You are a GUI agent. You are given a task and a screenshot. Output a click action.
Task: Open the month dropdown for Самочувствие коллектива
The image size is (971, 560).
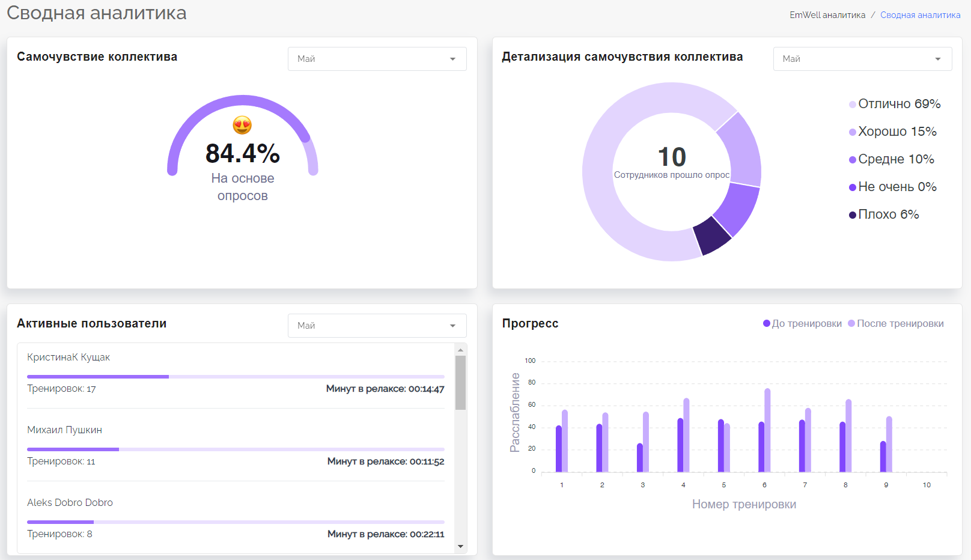click(377, 59)
